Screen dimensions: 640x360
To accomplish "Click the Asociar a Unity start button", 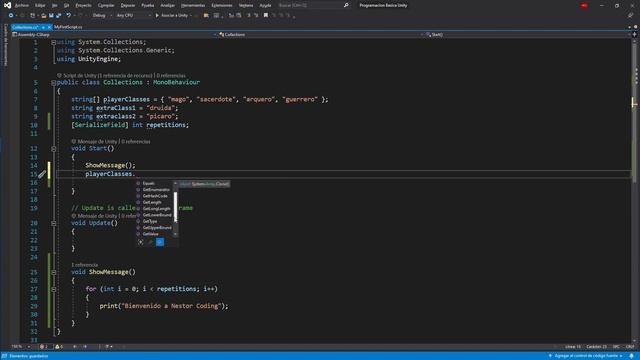I will pos(171,16).
